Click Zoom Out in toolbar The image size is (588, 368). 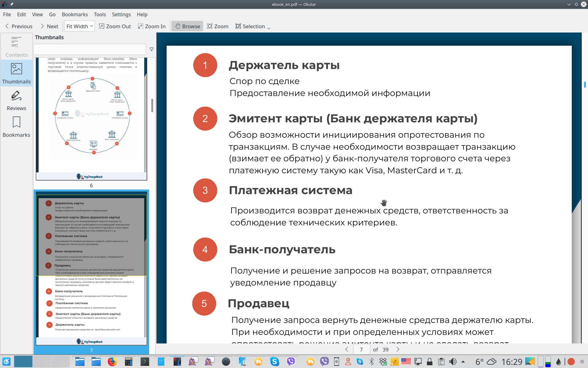(115, 26)
